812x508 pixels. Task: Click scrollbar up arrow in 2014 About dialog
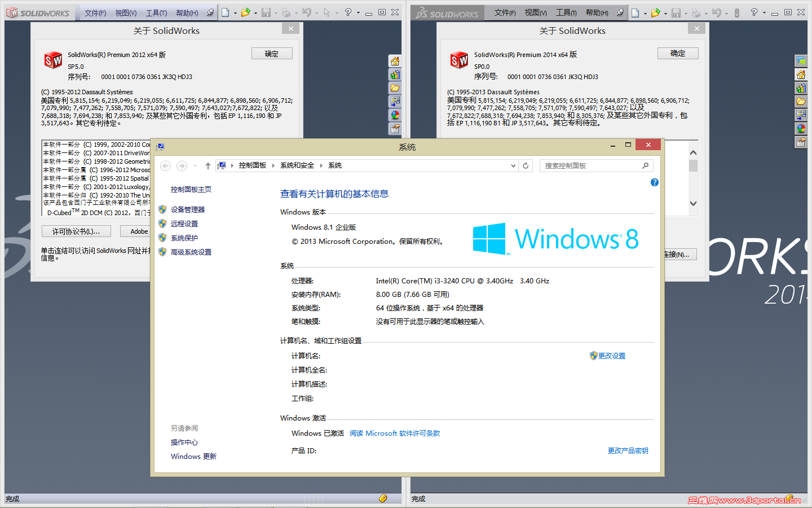click(x=694, y=152)
